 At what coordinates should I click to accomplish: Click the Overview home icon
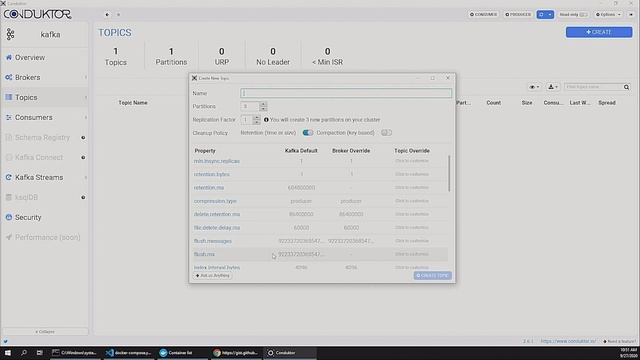pyautogui.click(x=9, y=58)
